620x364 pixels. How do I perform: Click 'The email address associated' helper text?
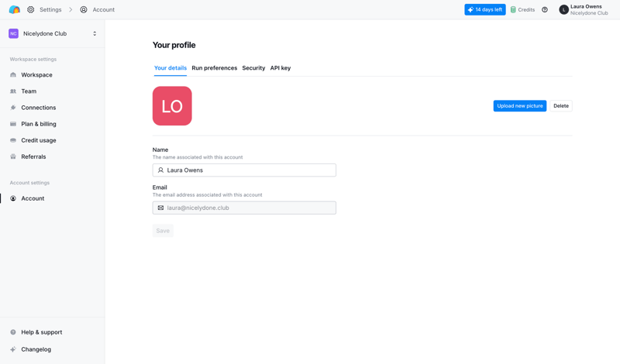click(207, 195)
